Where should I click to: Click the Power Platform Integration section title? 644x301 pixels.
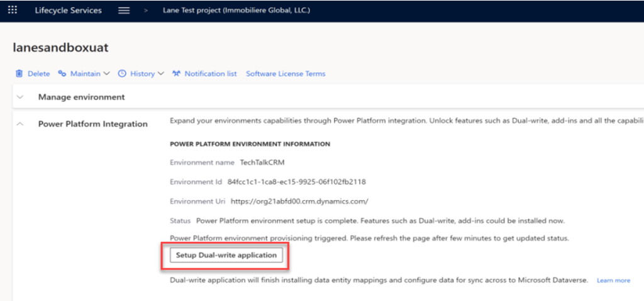pos(92,124)
